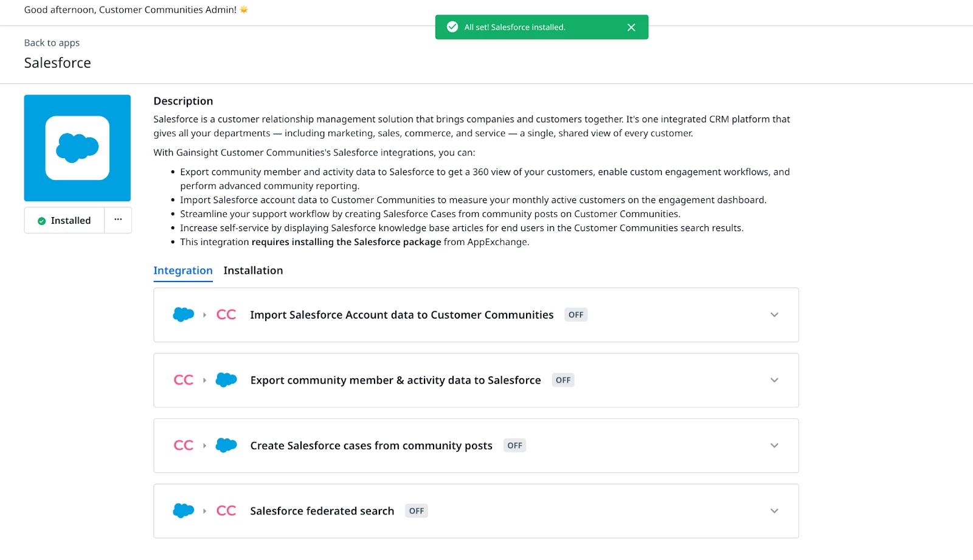Toggle OFF badge for Import Salesforce Account data
The width and height of the screenshot is (973, 560).
pyautogui.click(x=576, y=315)
